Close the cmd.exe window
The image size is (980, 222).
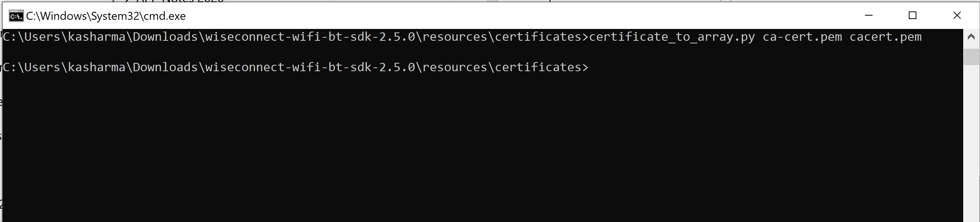(x=957, y=16)
